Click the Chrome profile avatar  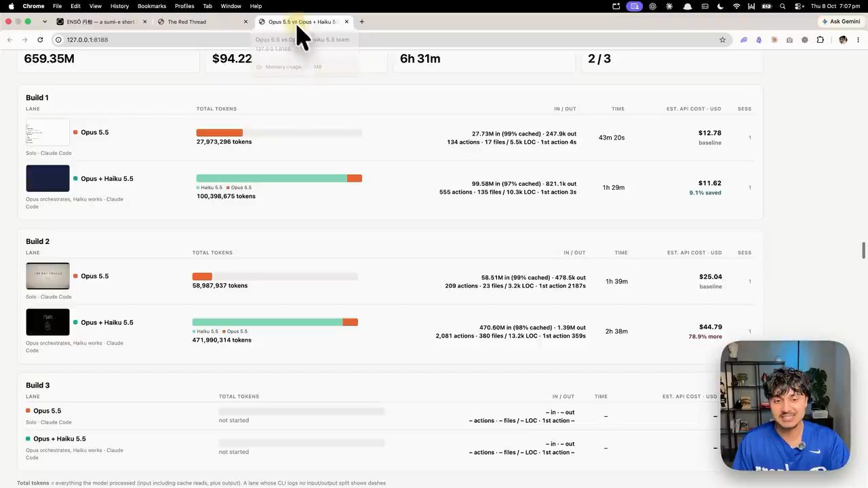843,40
